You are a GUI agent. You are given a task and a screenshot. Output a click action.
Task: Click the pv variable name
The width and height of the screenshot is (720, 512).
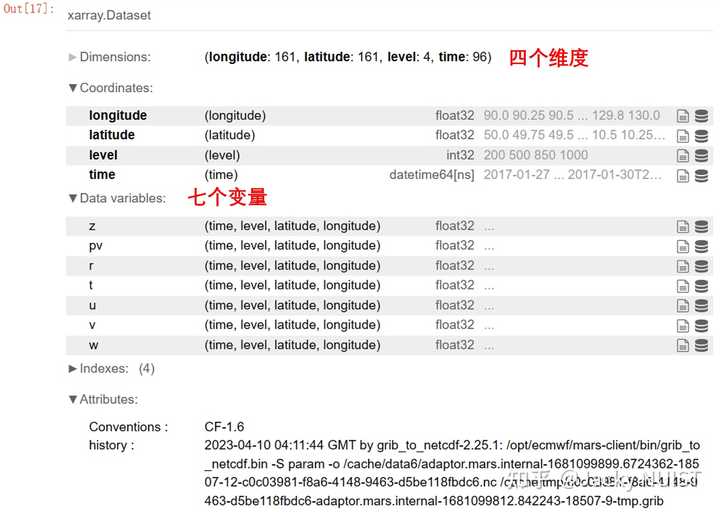[96, 246]
